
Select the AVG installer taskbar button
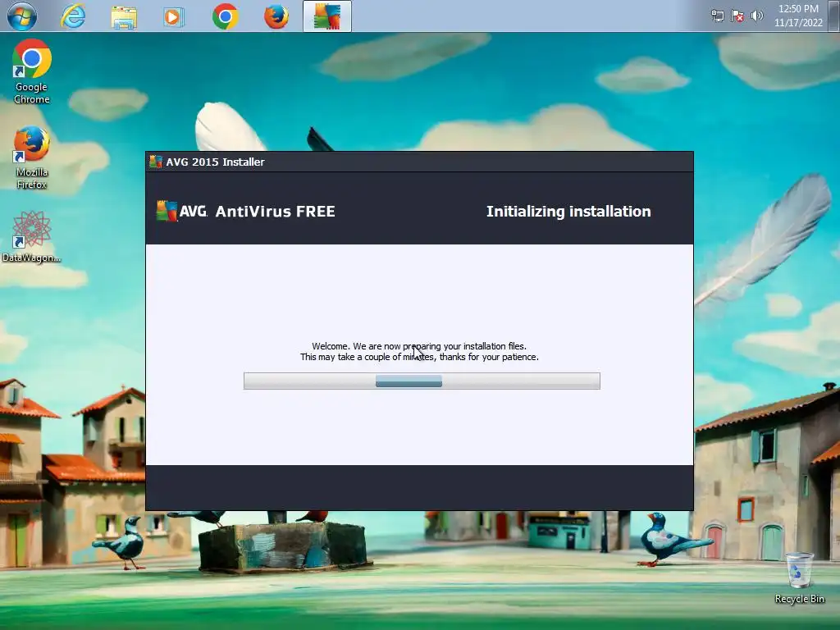[327, 16]
